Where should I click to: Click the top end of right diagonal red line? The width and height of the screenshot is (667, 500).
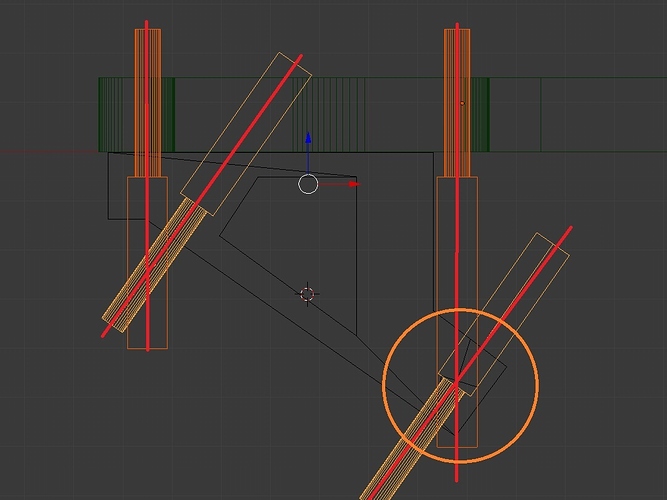click(x=569, y=230)
